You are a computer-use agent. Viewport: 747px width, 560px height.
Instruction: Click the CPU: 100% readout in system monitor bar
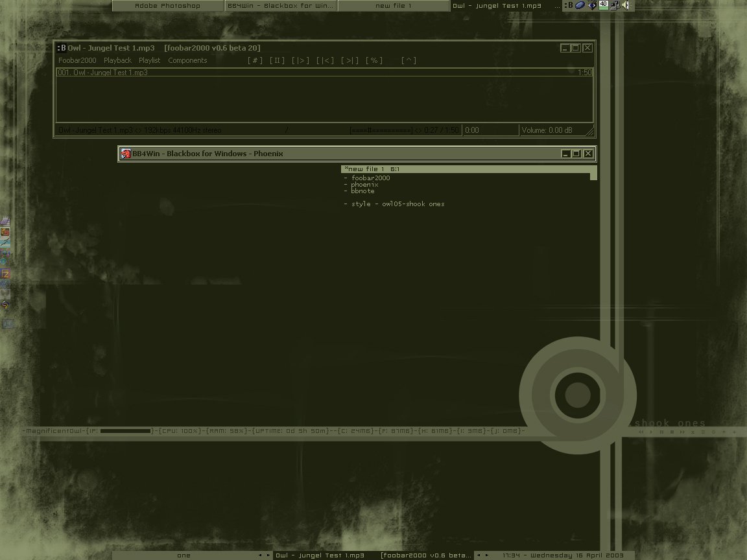(x=180, y=431)
